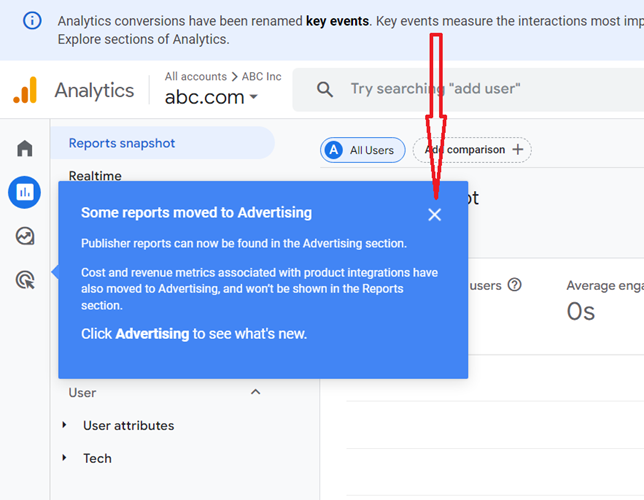
Task: Open the Realtime report
Action: coord(95,175)
